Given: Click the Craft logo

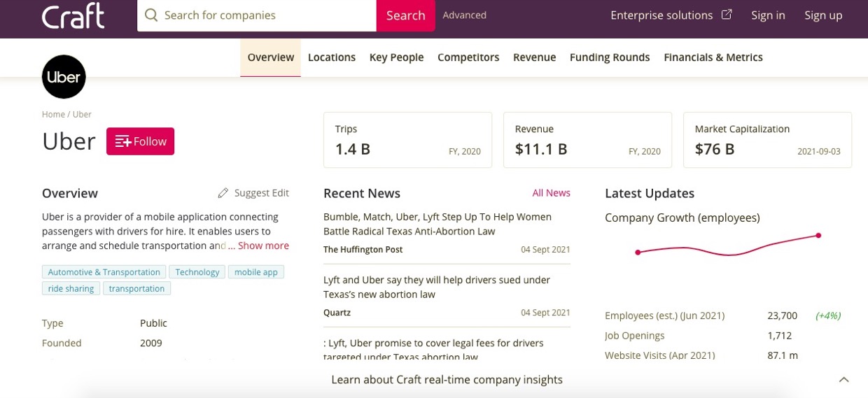Looking at the screenshot, I should [x=73, y=15].
